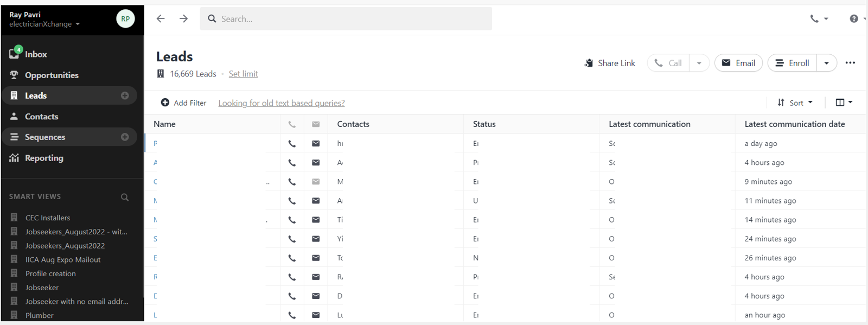The width and height of the screenshot is (868, 325).
Task: Open the three-dot more options menu
Action: click(x=850, y=63)
